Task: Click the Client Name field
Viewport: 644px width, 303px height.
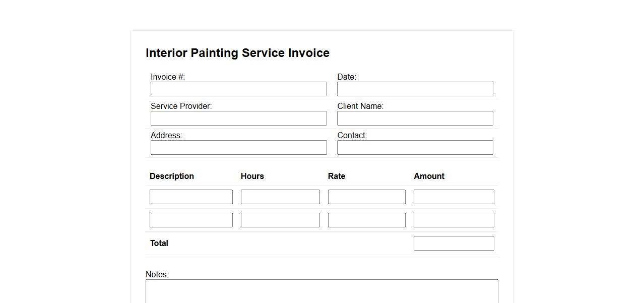Action: [415, 118]
